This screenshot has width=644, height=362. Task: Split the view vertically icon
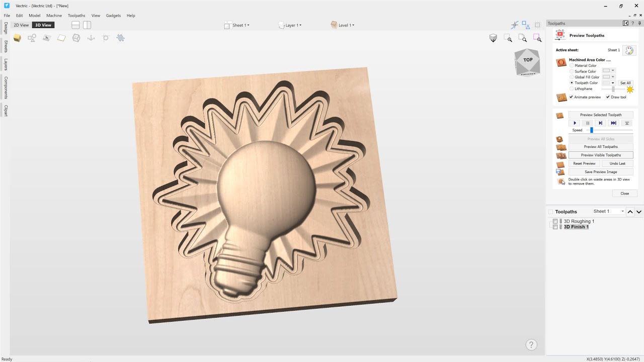[87, 25]
